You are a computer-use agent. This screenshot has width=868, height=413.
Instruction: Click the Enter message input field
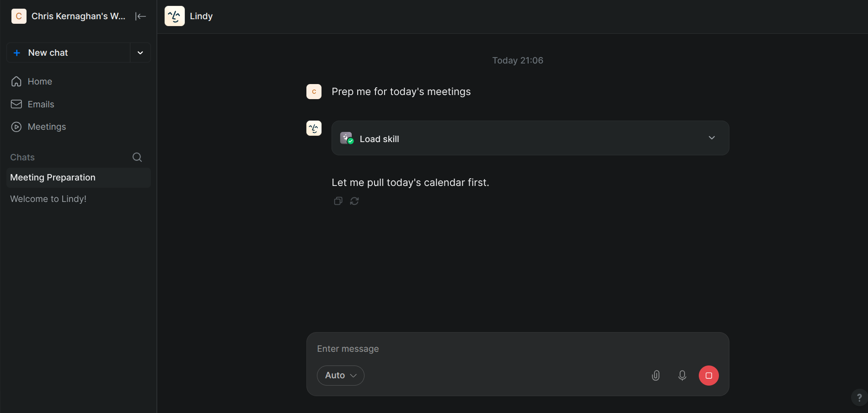480,349
